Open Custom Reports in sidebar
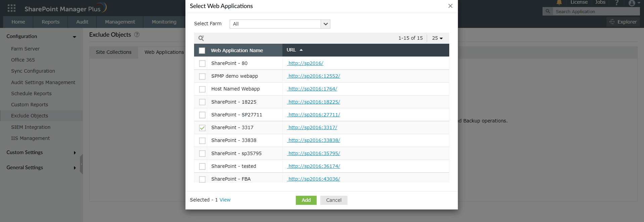644x222 pixels. coord(30,105)
